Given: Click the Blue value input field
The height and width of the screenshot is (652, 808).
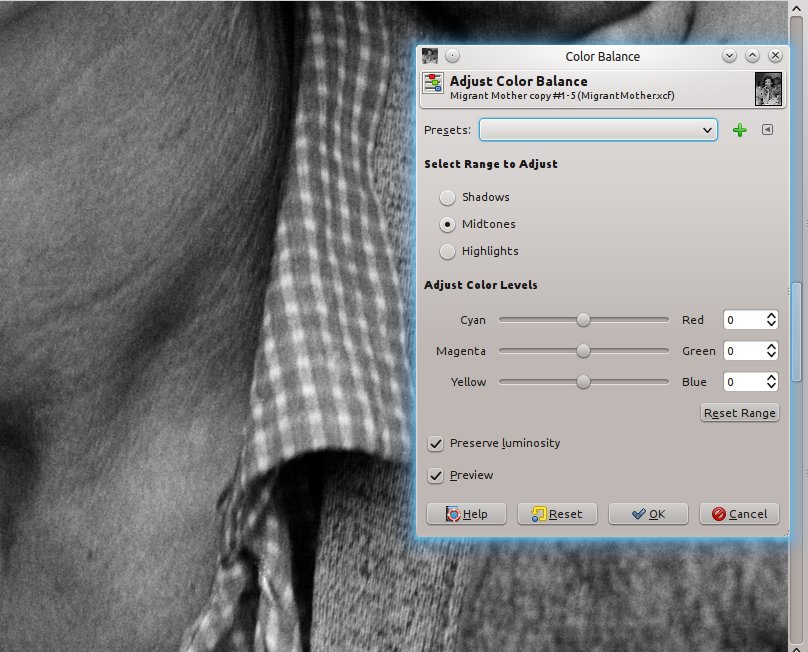Looking at the screenshot, I should [744, 382].
